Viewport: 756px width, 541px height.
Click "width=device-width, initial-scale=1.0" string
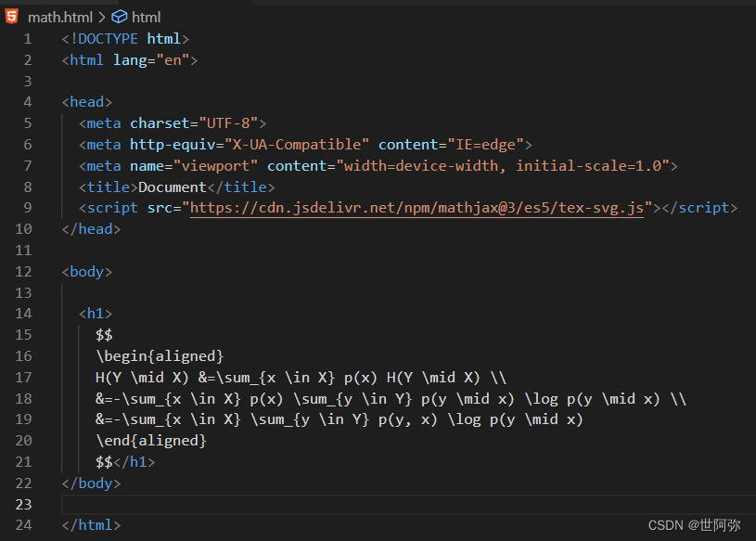(x=503, y=166)
